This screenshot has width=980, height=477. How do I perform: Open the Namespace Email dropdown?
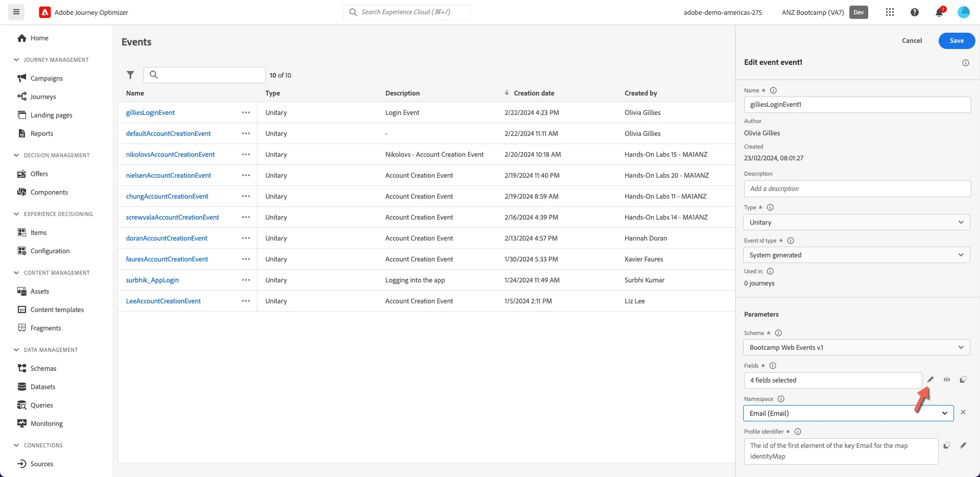click(848, 413)
